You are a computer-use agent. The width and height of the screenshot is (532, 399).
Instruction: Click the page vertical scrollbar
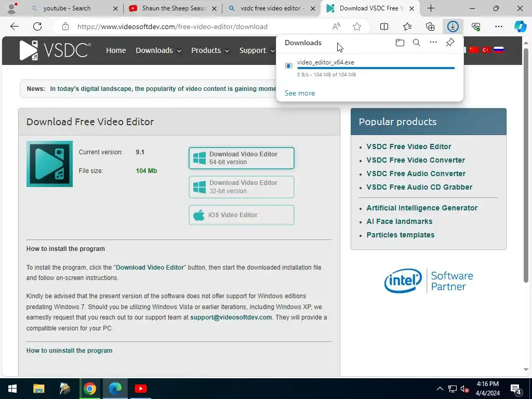(526, 165)
